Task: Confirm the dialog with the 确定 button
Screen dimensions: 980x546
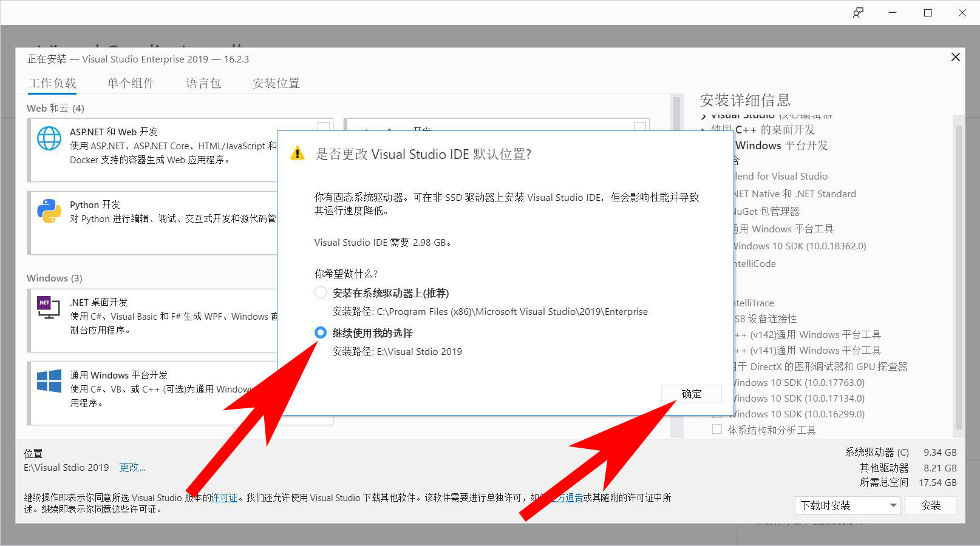Action: 692,394
